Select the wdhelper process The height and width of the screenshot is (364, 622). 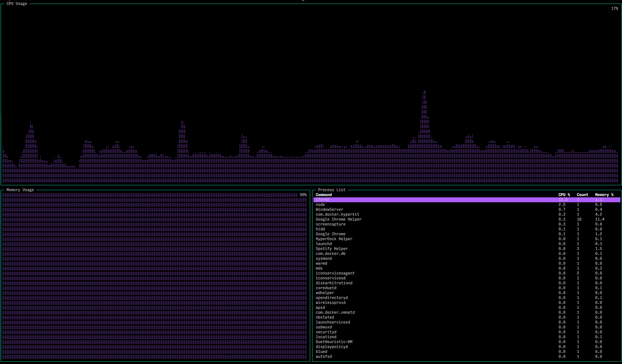(x=467, y=293)
